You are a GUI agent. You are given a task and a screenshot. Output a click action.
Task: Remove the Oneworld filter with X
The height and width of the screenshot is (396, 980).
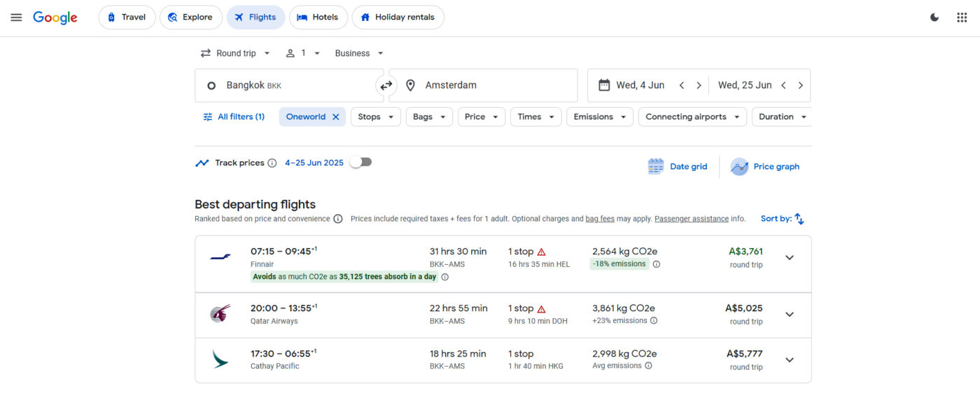click(336, 117)
